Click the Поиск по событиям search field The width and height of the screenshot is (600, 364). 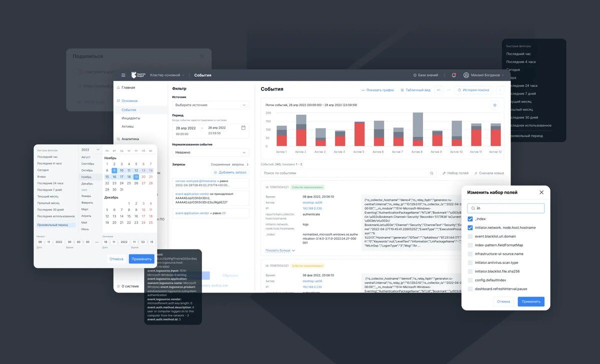coord(349,173)
